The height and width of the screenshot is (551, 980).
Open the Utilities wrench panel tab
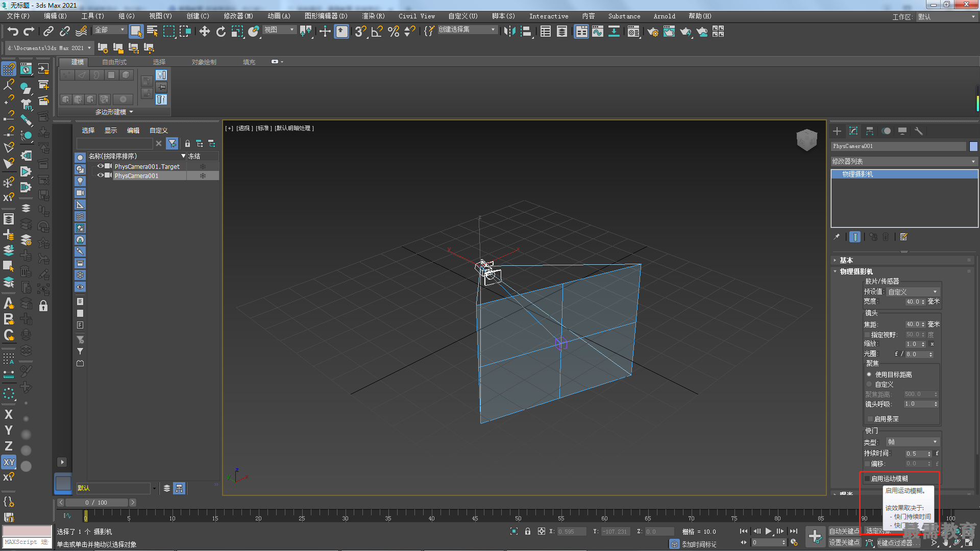point(919,131)
